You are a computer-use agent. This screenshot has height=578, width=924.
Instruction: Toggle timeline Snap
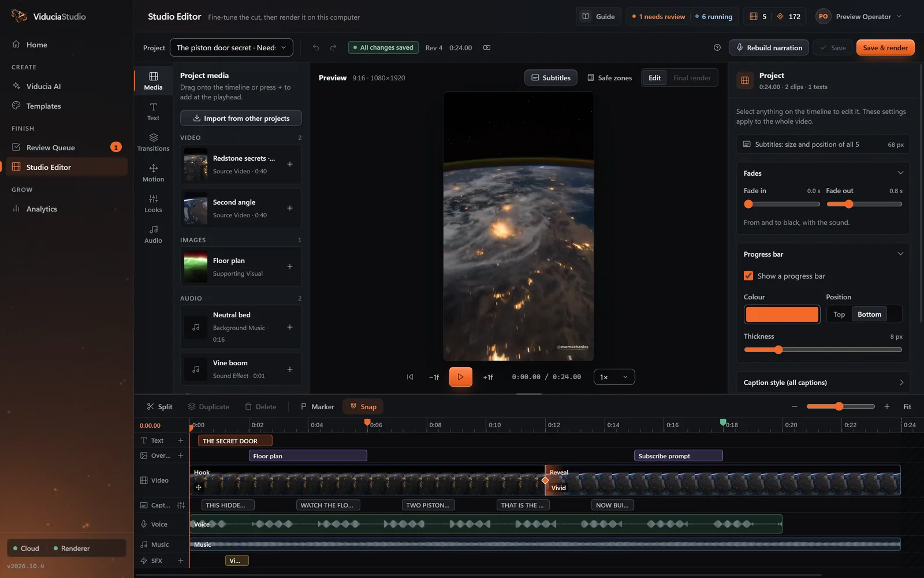363,406
